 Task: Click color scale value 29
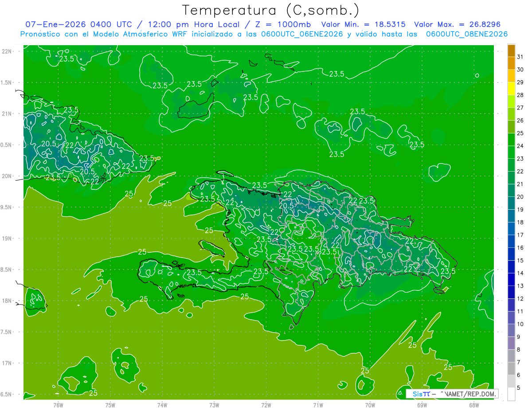[x=520, y=82]
